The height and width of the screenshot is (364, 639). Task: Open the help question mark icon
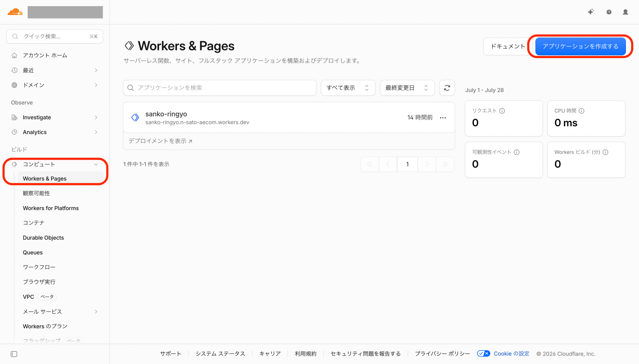point(609,12)
